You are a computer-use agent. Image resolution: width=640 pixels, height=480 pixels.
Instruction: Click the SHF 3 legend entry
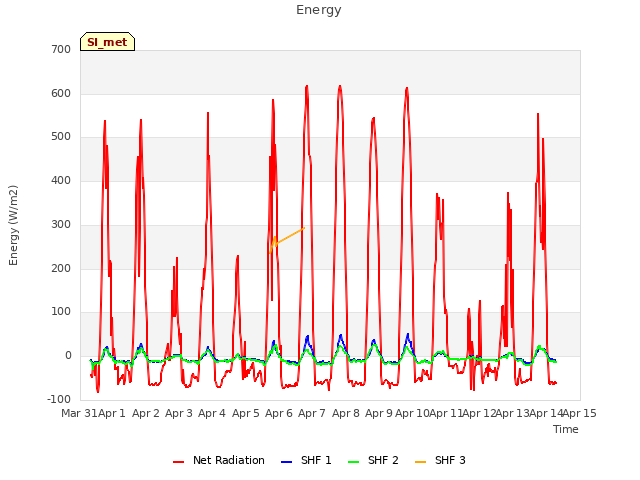point(440,460)
